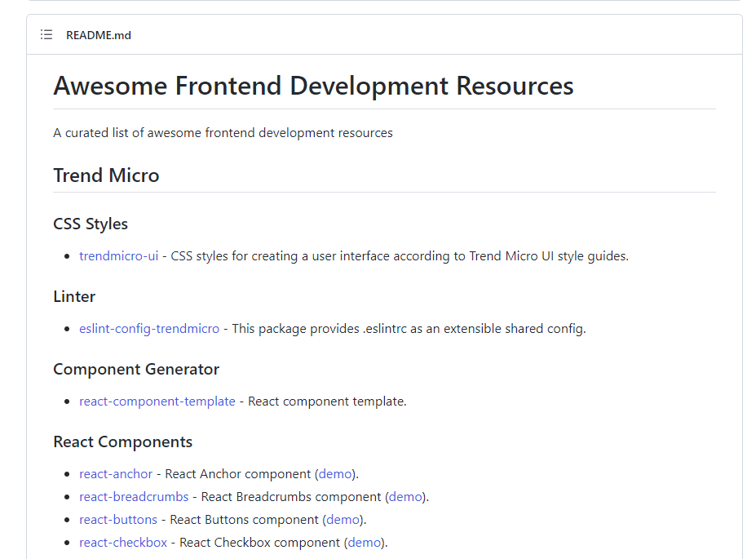This screenshot has height=559, width=756.
Task: Open the react-anchor repository link
Action: pyautogui.click(x=116, y=474)
